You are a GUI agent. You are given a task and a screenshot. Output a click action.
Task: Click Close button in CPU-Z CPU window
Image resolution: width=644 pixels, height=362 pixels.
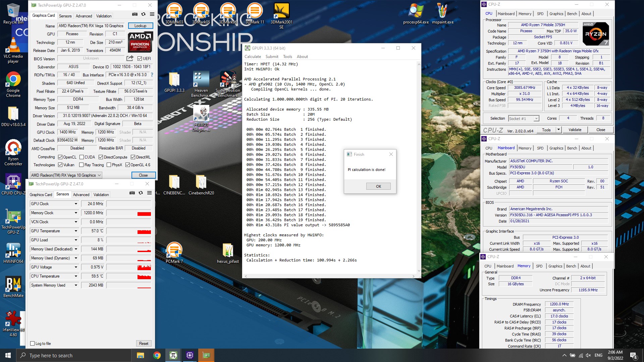click(601, 130)
